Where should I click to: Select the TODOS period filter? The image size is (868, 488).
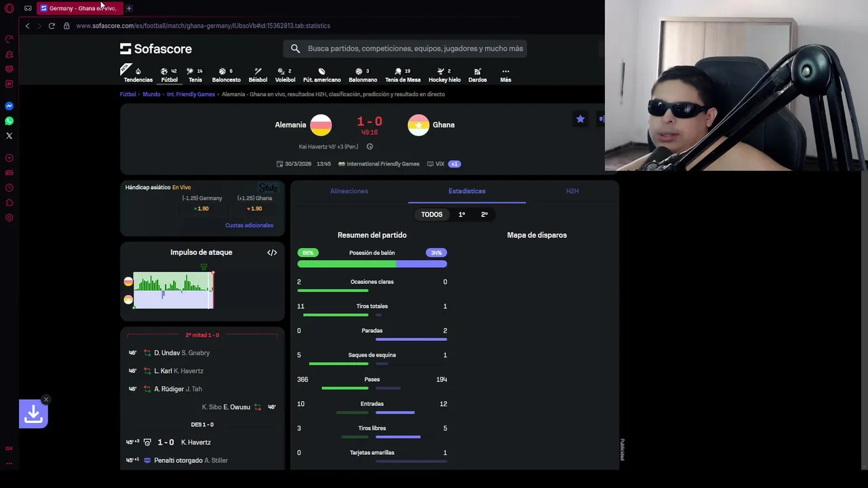tap(431, 214)
